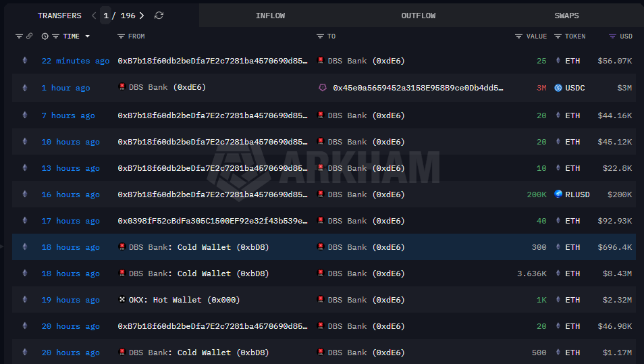Go to next transfers page
Viewport: 644px width, 364px height.
142,16
